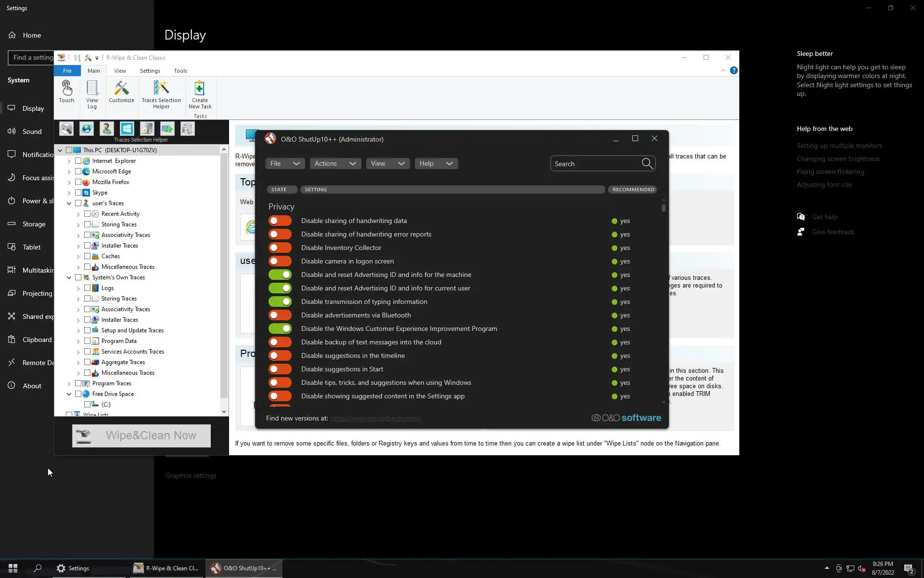Click the blue help question mark icon

(733, 70)
